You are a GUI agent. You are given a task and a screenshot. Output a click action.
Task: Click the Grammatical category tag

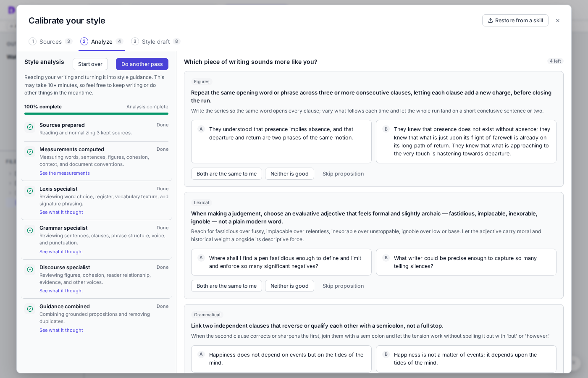point(207,315)
